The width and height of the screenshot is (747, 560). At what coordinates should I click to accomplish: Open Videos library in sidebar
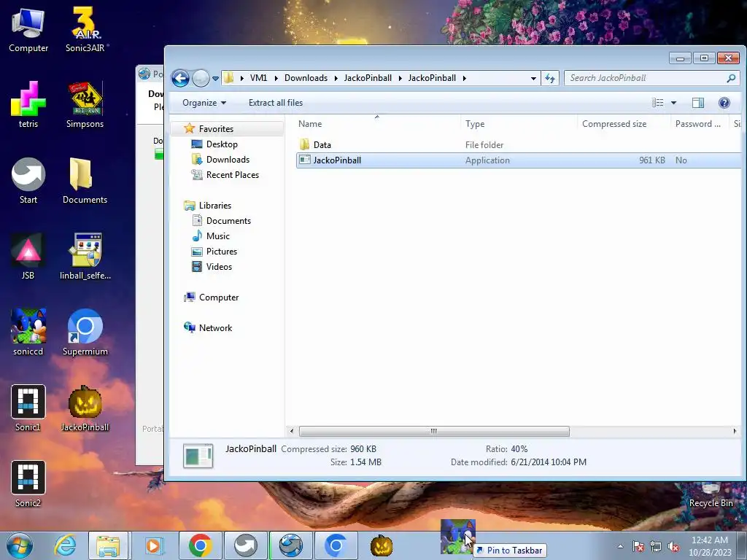click(x=219, y=267)
